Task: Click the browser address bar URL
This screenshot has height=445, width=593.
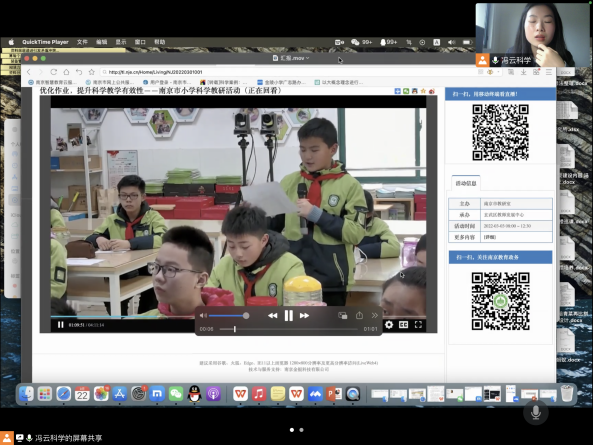Action: [155, 72]
